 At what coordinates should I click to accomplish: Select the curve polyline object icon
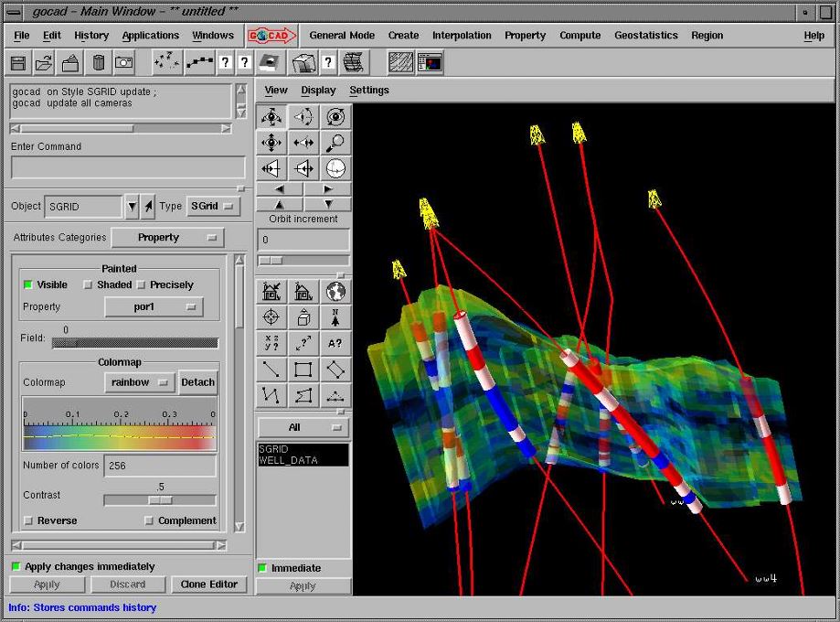pyautogui.click(x=199, y=63)
